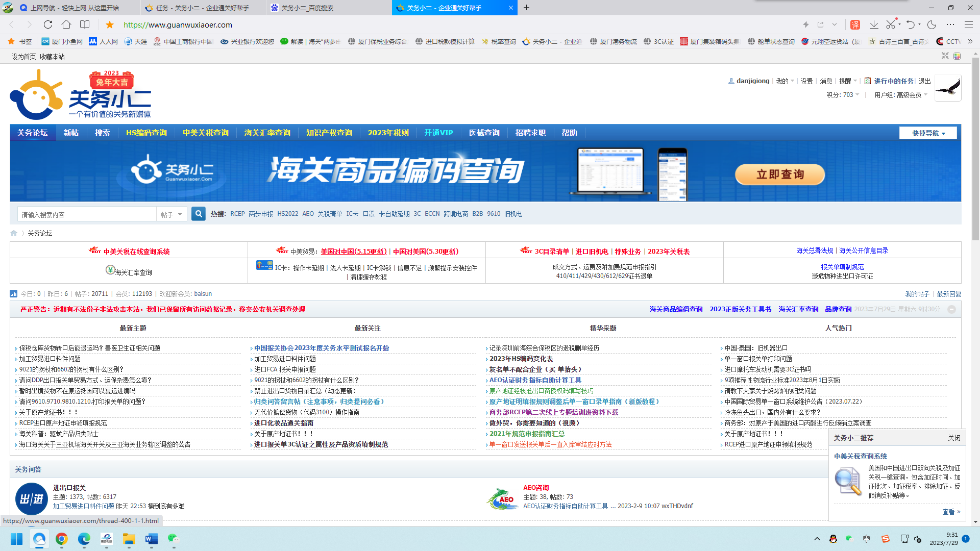Expand the 积分: 703 points dropdown
This screenshot has width=980, height=551.
843,95
